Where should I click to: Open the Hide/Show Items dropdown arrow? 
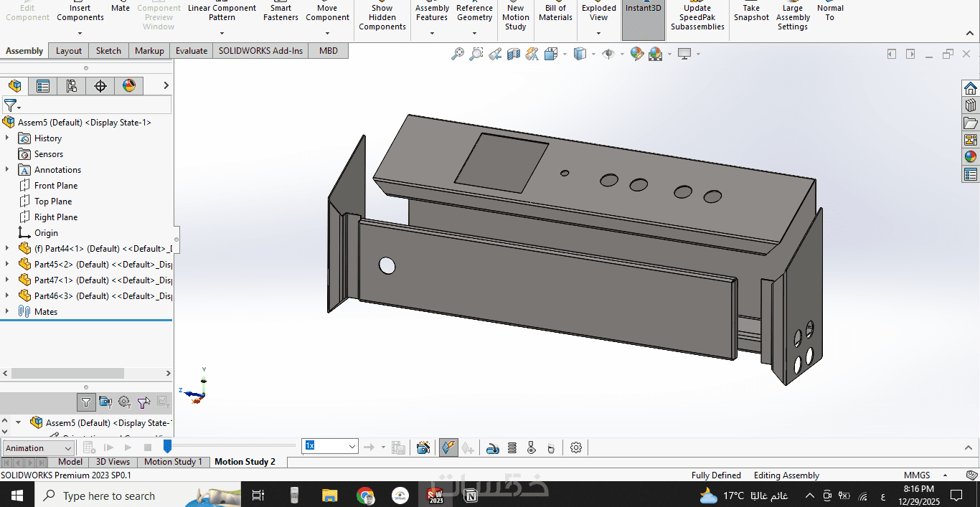621,55
